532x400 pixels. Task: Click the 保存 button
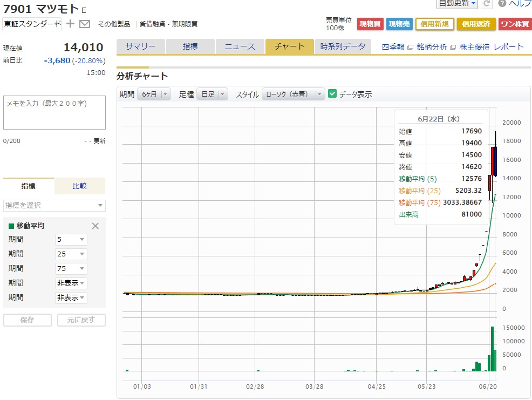28,320
